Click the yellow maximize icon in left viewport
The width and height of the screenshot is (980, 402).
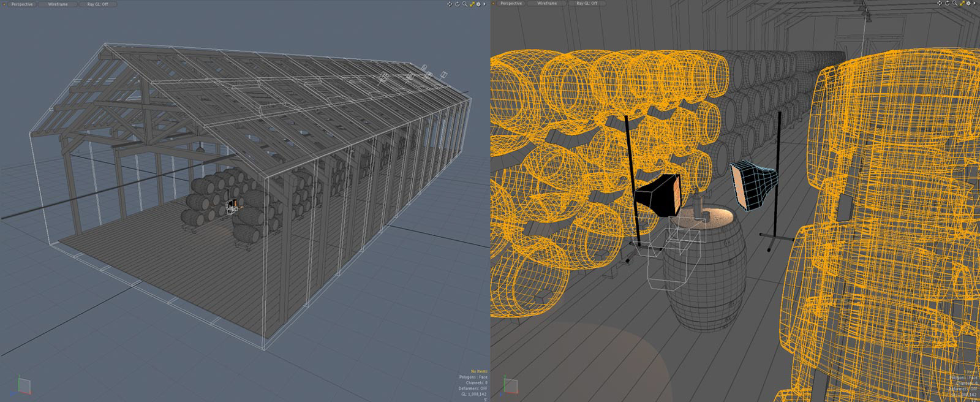click(472, 4)
